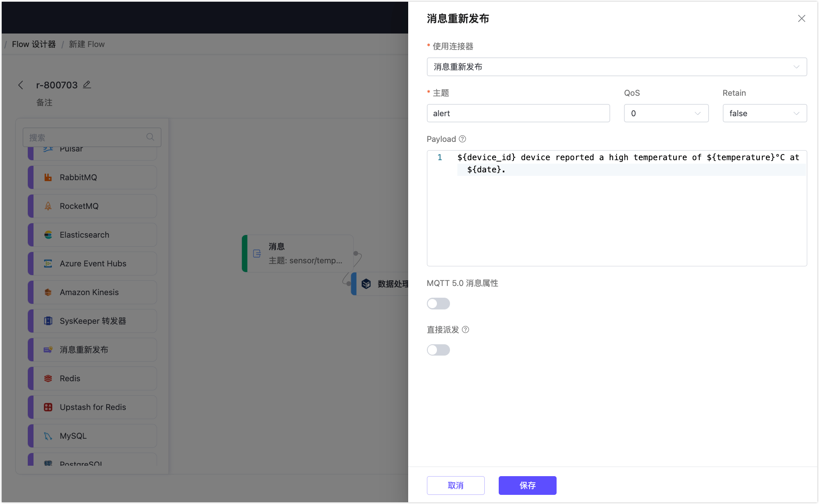Select the Upstash for Redis icon
Viewport: 819px width, 504px height.
tap(49, 407)
